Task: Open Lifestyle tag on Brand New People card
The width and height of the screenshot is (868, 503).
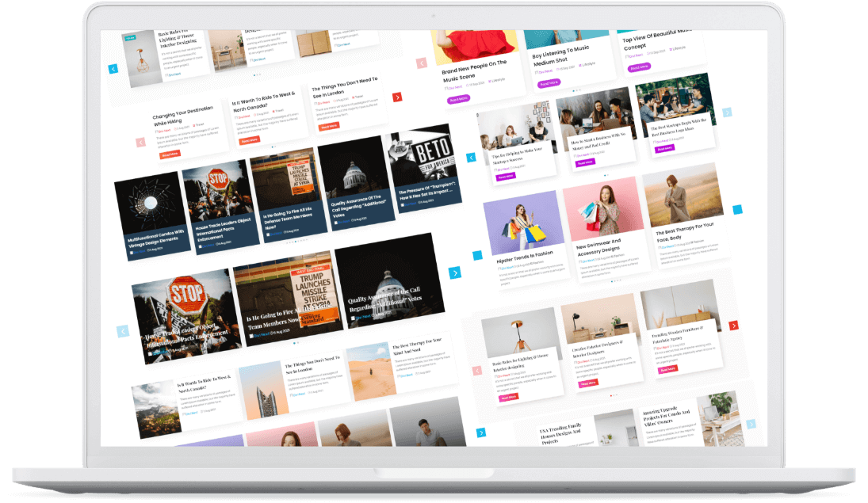Action: (497, 80)
